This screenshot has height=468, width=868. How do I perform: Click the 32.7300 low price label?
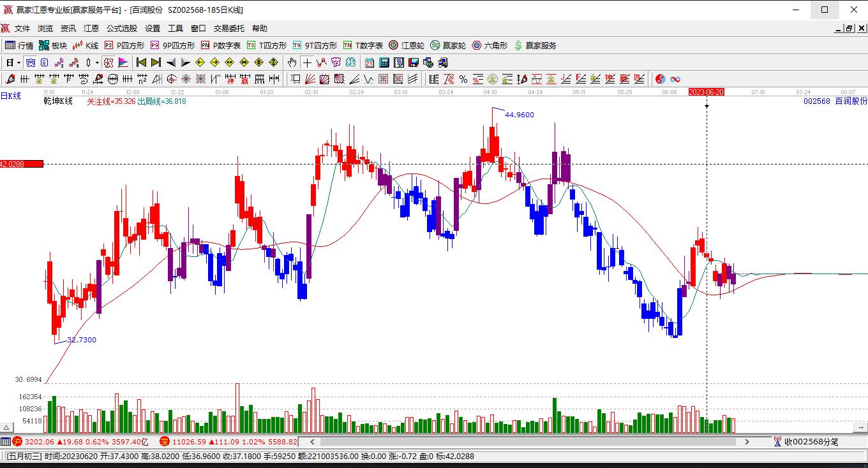point(82,340)
